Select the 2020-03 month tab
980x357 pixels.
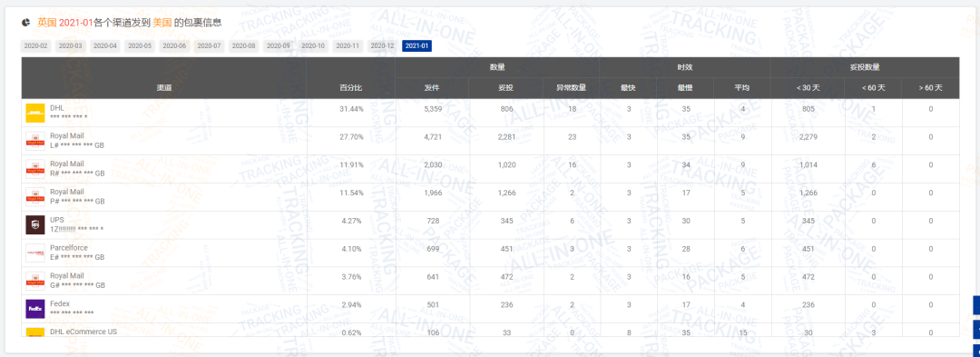(71, 45)
